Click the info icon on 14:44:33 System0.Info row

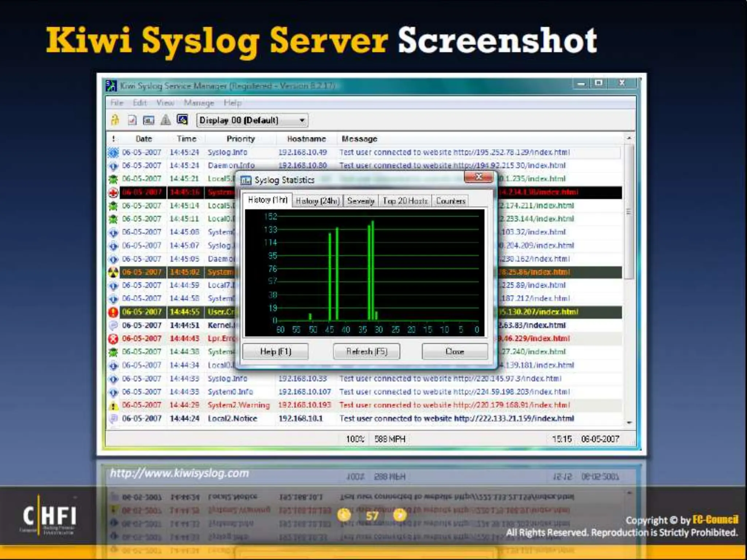pos(113,392)
